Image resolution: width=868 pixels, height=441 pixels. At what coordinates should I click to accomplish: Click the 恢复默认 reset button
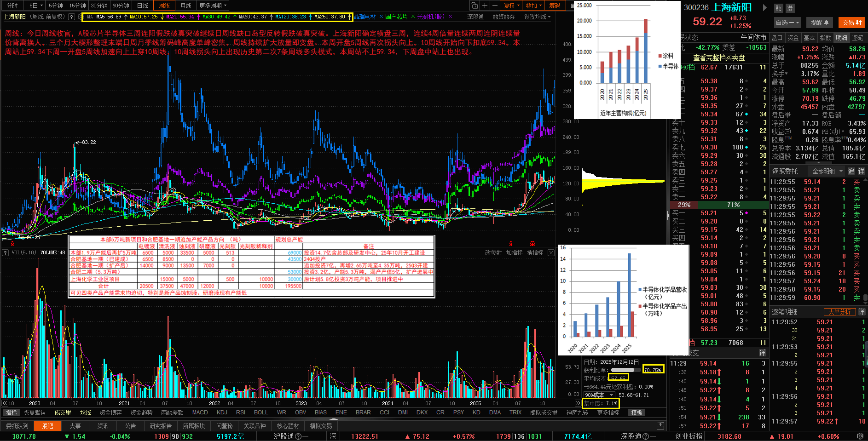click(35, 412)
